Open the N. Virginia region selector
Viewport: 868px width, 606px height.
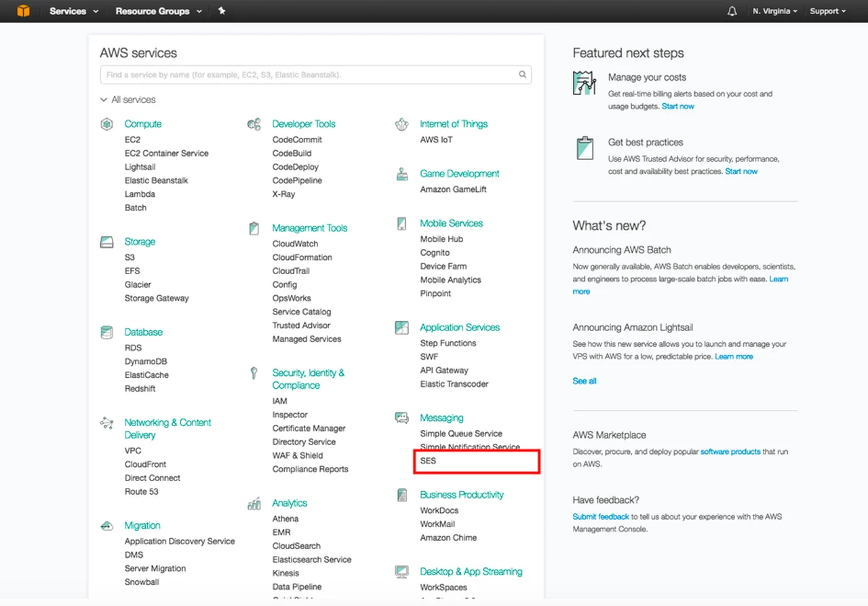point(774,12)
